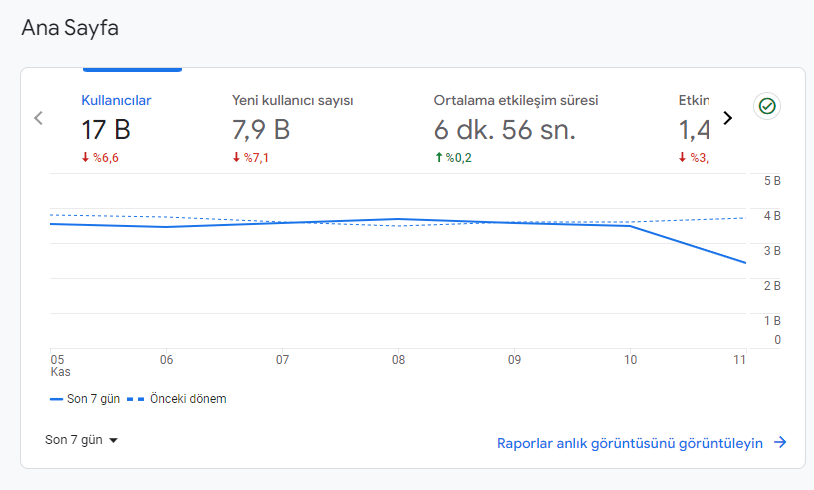Select the Kullanıcılar metric tab

click(x=116, y=101)
